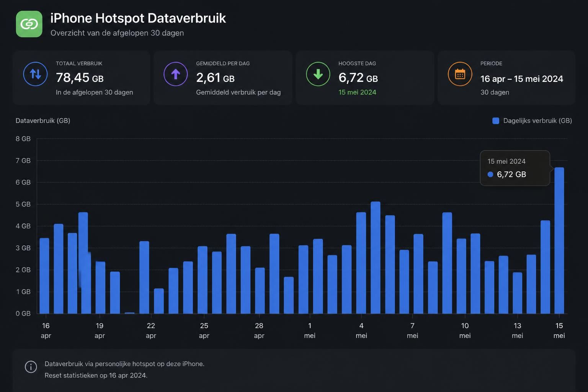Select the bar for 16 apr
Viewport: 588px width, 392px height.
point(44,276)
